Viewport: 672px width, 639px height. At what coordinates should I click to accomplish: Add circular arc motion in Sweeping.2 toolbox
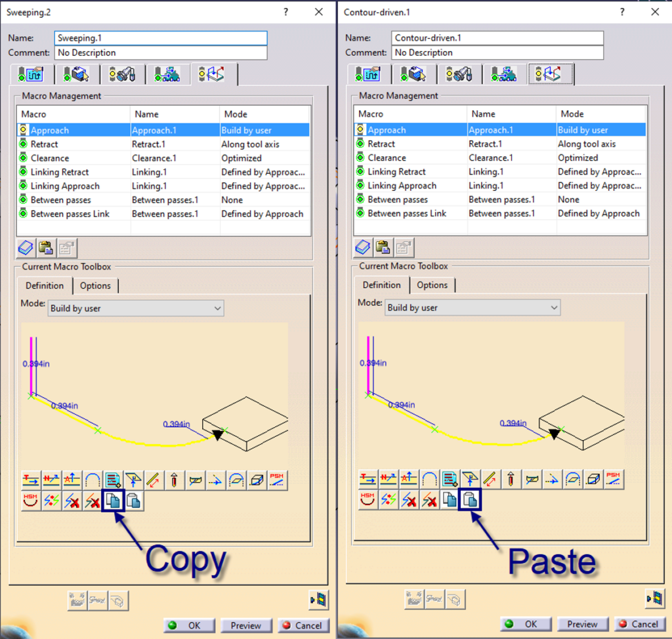coord(93,480)
